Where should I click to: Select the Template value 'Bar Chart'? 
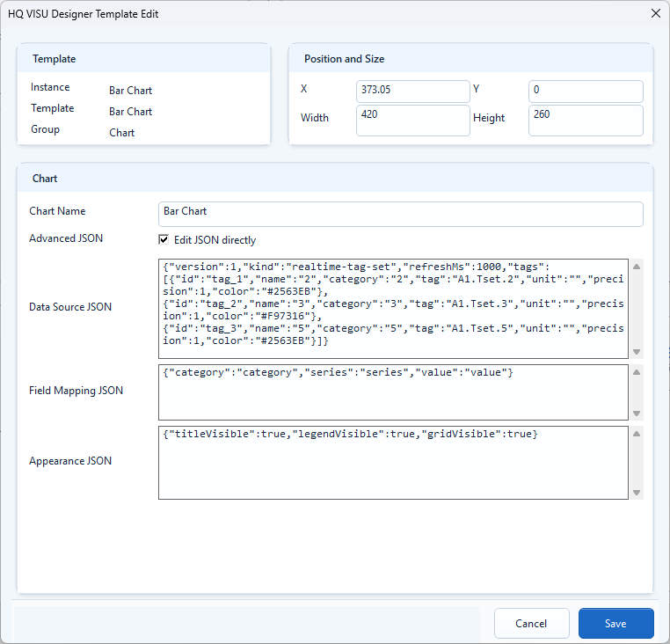pos(130,111)
